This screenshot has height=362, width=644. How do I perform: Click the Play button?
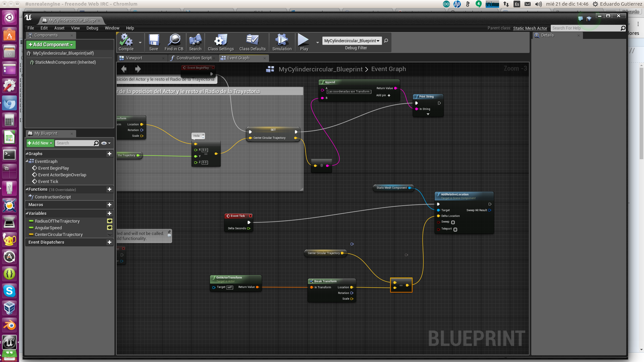click(x=304, y=42)
